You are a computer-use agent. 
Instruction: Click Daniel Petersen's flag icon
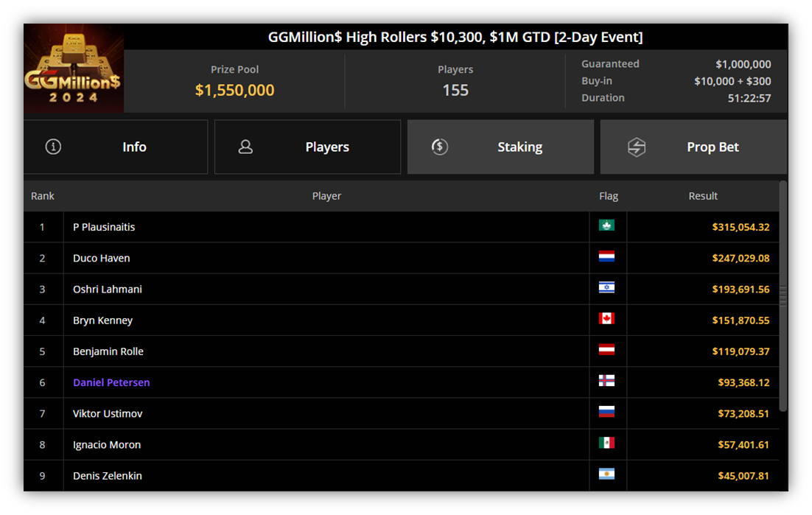606,380
